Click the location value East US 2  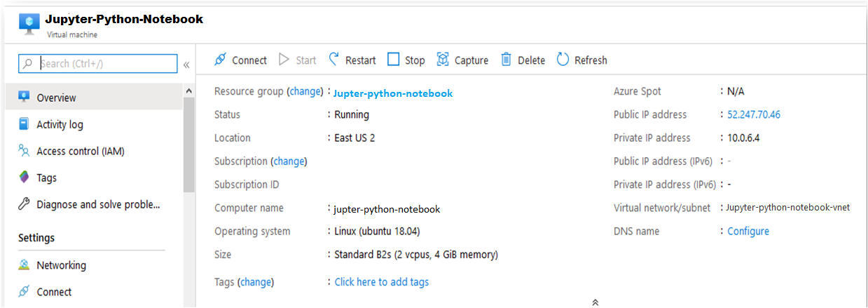[x=354, y=138]
